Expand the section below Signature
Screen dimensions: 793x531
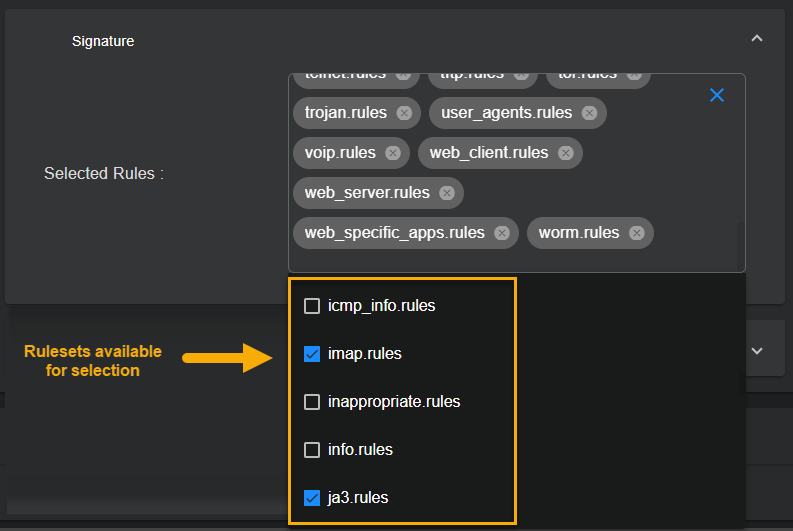point(757,351)
